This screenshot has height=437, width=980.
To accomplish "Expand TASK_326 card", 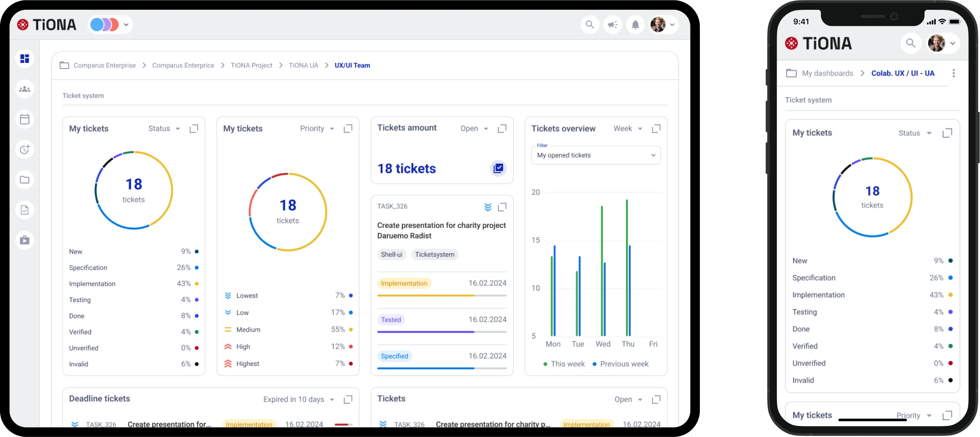I will 502,207.
